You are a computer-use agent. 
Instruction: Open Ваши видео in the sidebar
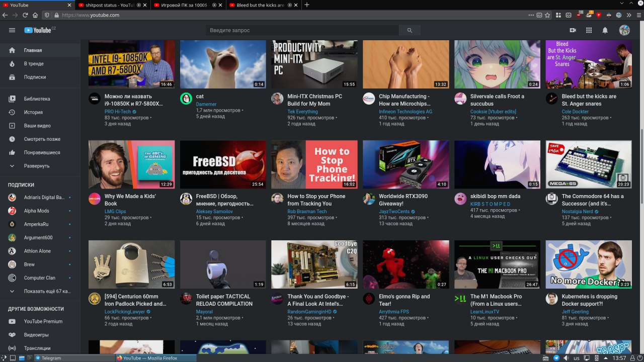[x=40, y=126]
